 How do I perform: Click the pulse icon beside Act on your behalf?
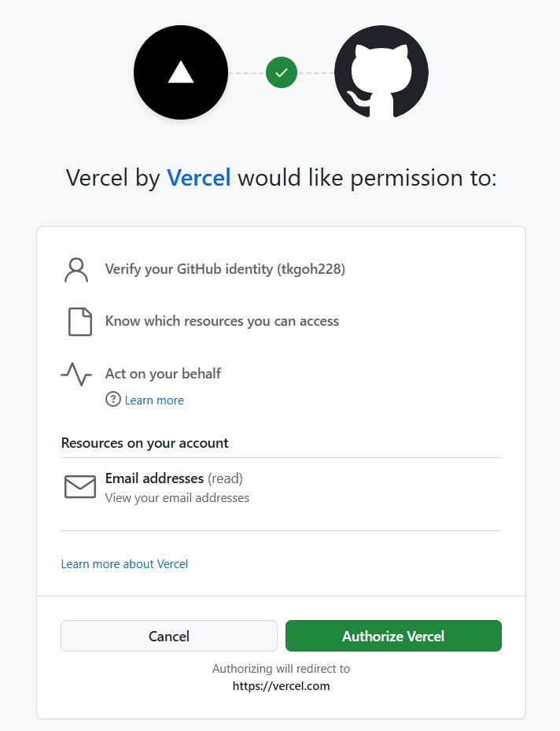point(76,375)
